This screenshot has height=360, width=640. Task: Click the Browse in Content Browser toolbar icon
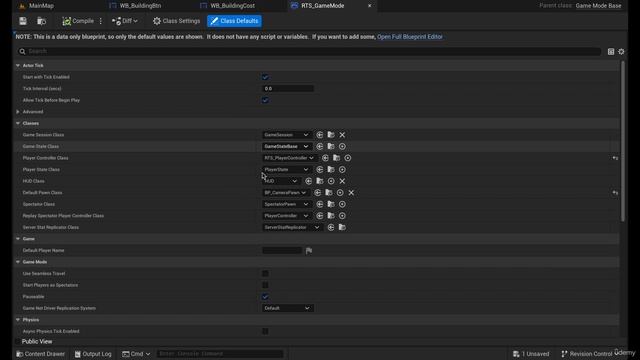pos(41,21)
